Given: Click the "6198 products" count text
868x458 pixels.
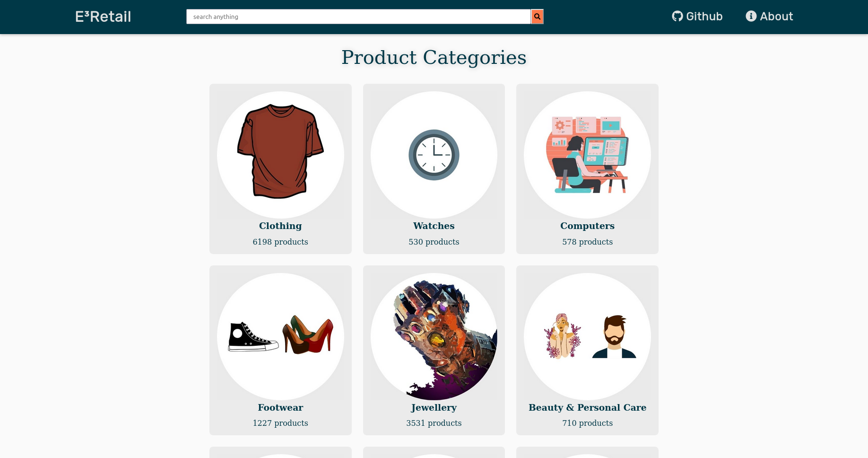Looking at the screenshot, I should tap(280, 242).
